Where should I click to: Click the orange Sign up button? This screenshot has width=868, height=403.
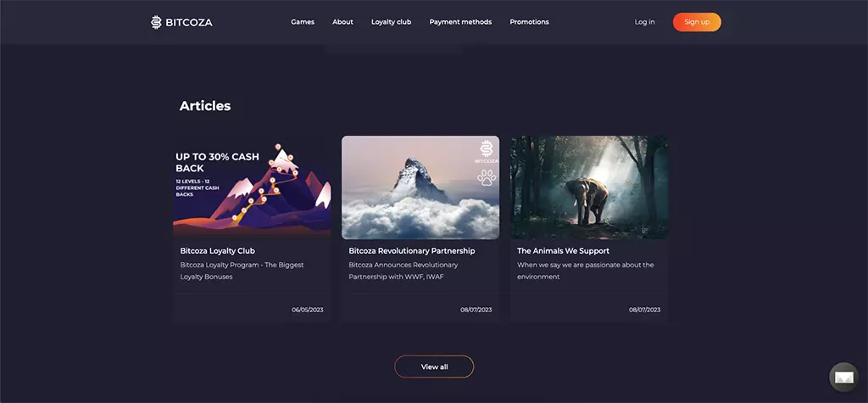697,22
